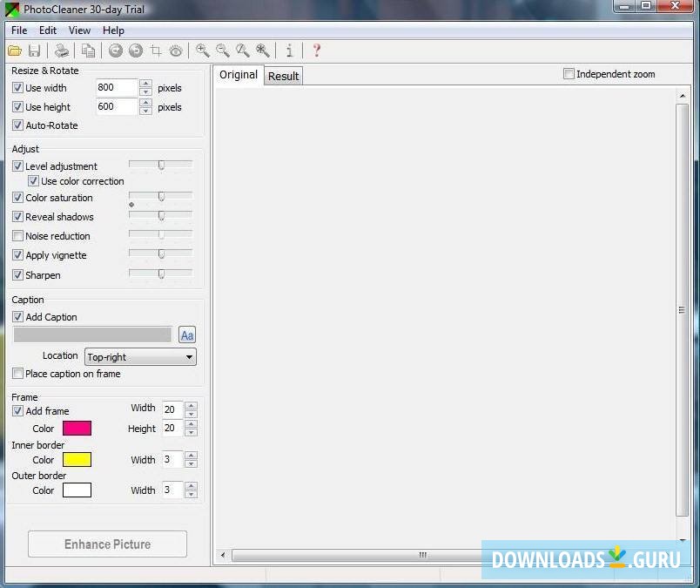Click the Open file folder icon

coord(15,51)
